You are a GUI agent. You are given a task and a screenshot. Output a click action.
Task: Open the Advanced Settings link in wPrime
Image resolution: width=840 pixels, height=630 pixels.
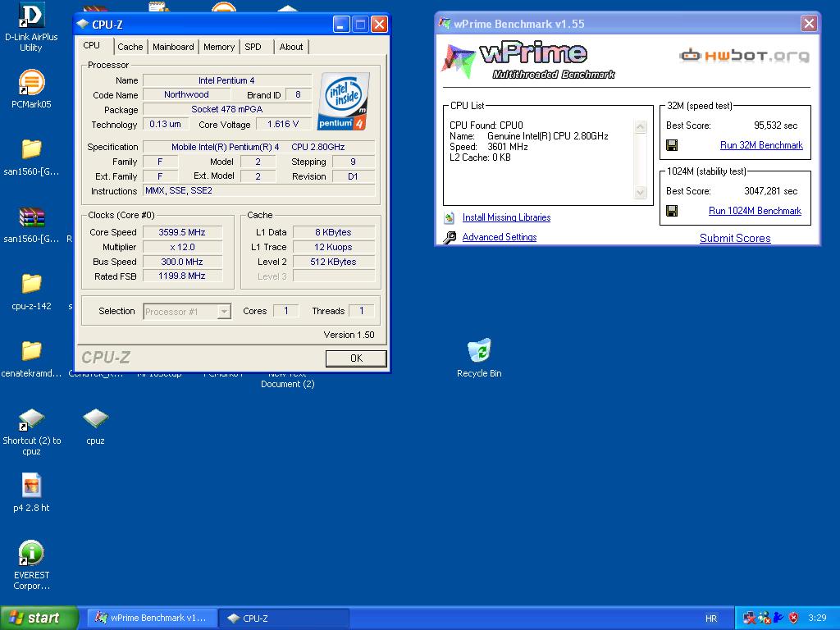click(500, 237)
